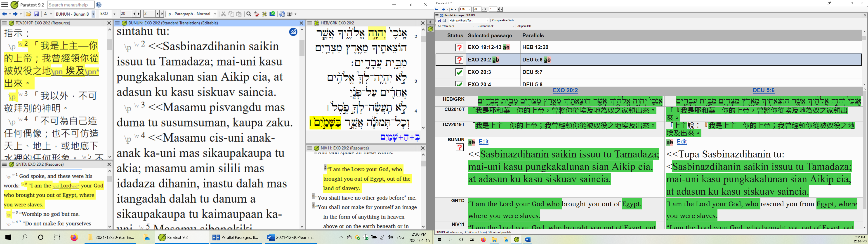Select the BUNUN: EXO 20:2 Standard Translation tab
The image size is (868, 244).
tap(173, 23)
